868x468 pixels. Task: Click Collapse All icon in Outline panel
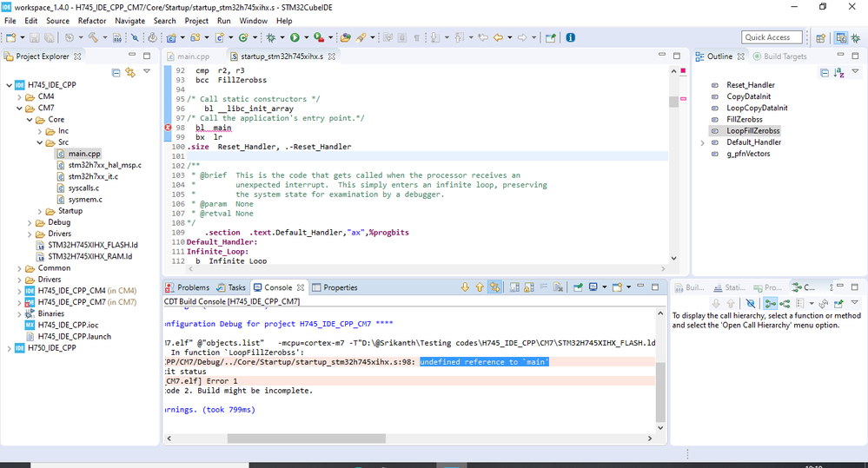(825, 72)
